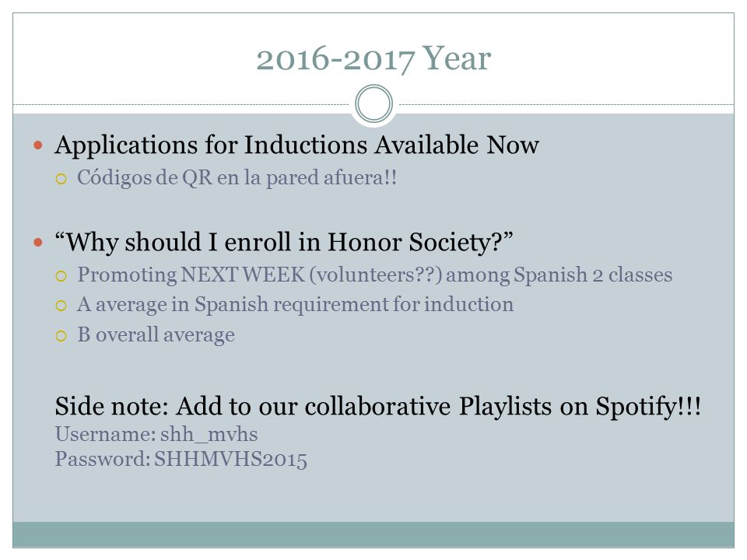Click the teal footer bar at the slide bottom
The height and width of the screenshot is (560, 747).
pyautogui.click(x=373, y=534)
